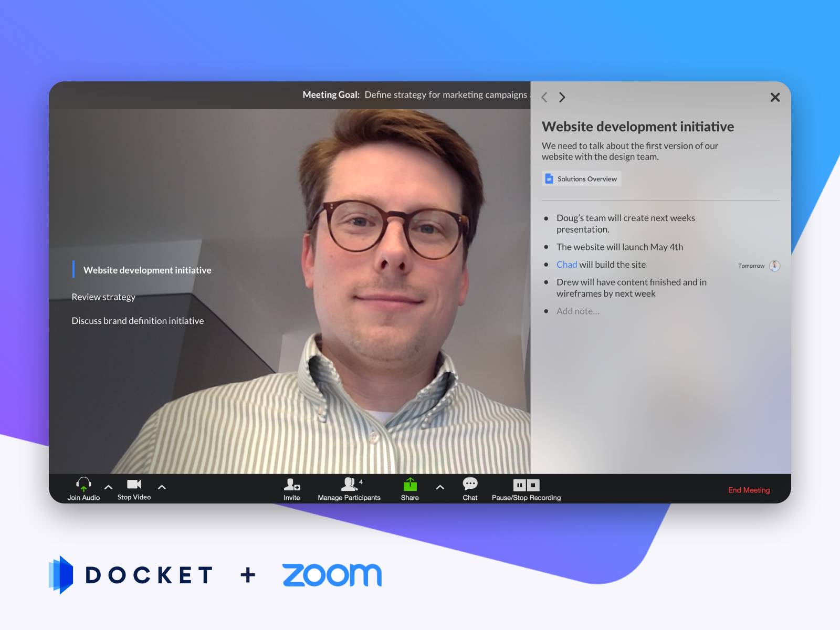The image size is (840, 630).
Task: Click the Manage Participants icon
Action: tap(350, 484)
